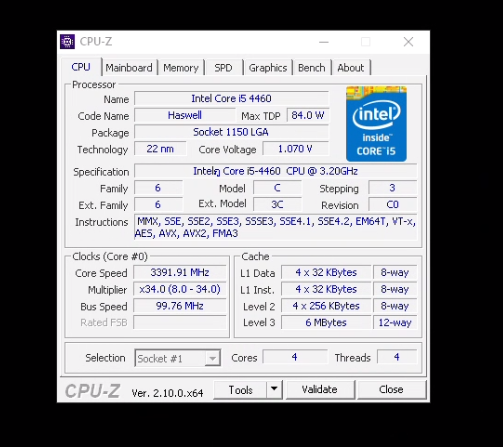This screenshot has height=447, width=503.
Task: Switch to the Mainboard tab
Action: coord(129,68)
